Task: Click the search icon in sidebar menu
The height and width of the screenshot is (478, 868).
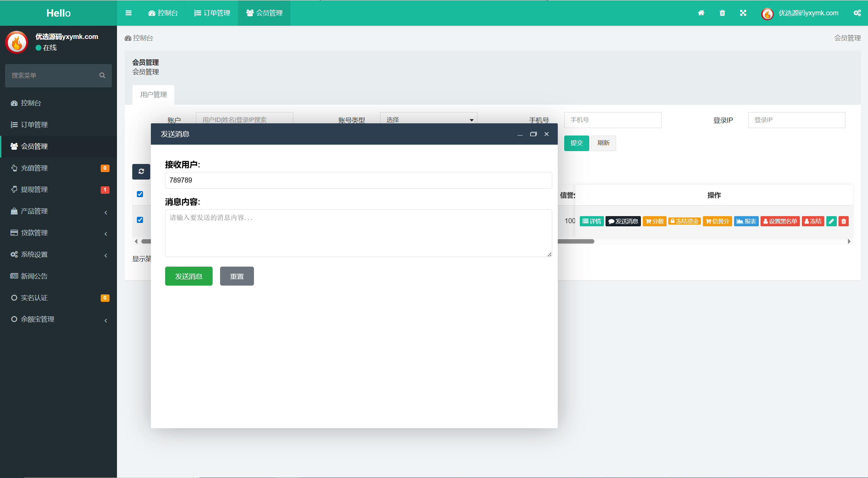Action: click(x=102, y=75)
